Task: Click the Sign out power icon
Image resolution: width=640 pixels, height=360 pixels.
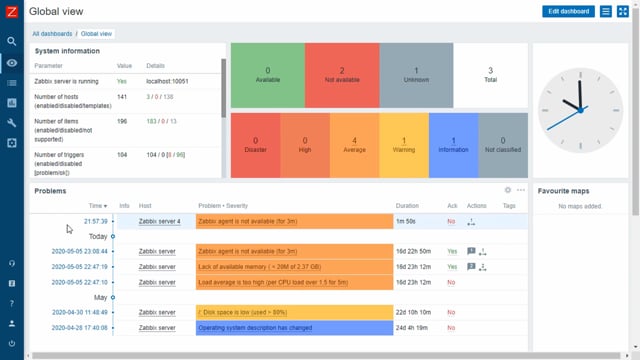Action: click(11, 343)
